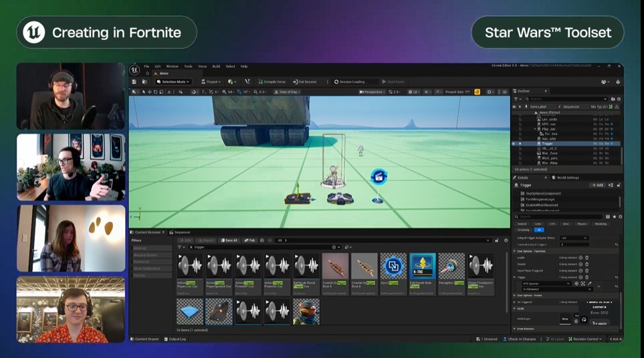644x358 pixels.
Task: Open the File menu
Action: pyautogui.click(x=146, y=66)
